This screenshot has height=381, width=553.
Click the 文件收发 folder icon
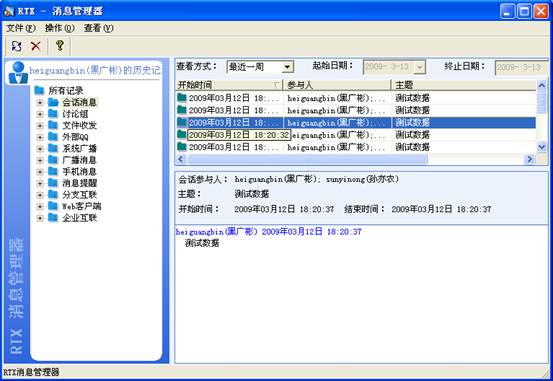click(53, 125)
